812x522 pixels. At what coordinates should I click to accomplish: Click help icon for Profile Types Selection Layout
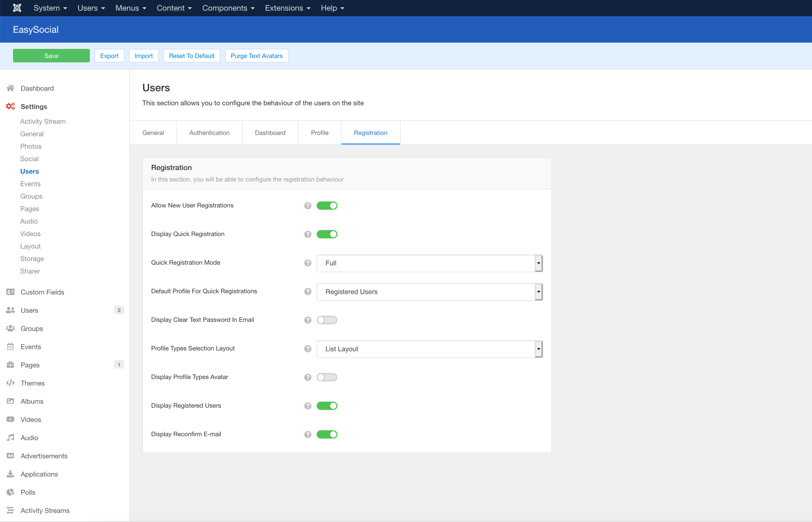coord(308,349)
